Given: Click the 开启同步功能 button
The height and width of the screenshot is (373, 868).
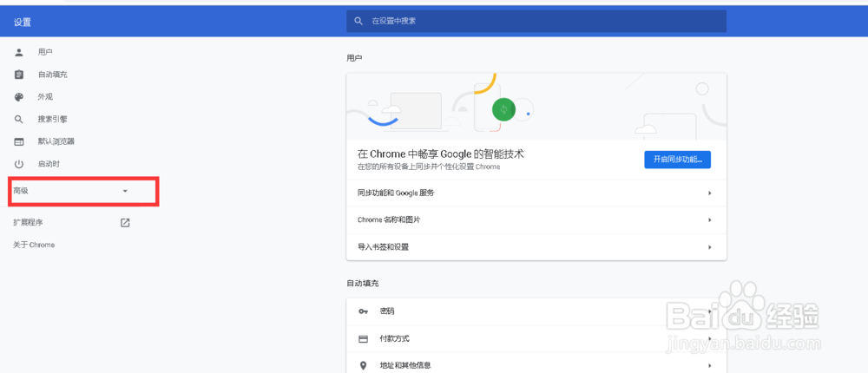Looking at the screenshot, I should (x=678, y=160).
